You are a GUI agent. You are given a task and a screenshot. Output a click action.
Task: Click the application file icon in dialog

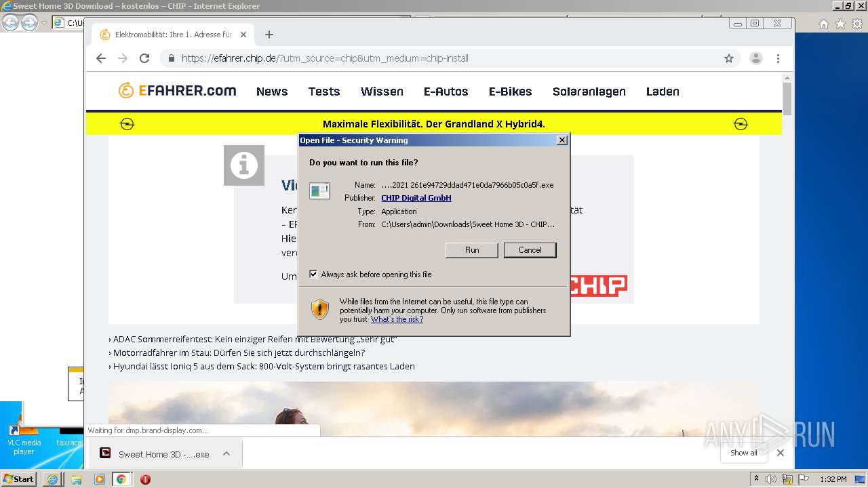(x=319, y=191)
